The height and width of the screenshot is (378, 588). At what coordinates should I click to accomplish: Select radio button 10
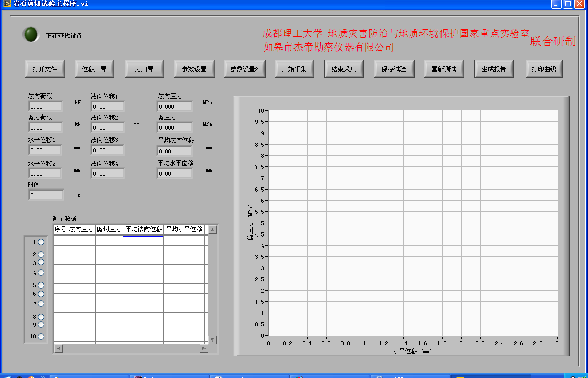point(41,336)
